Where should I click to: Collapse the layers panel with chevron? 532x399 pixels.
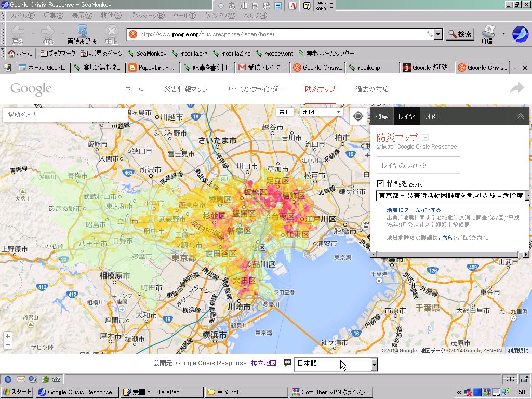(520, 117)
